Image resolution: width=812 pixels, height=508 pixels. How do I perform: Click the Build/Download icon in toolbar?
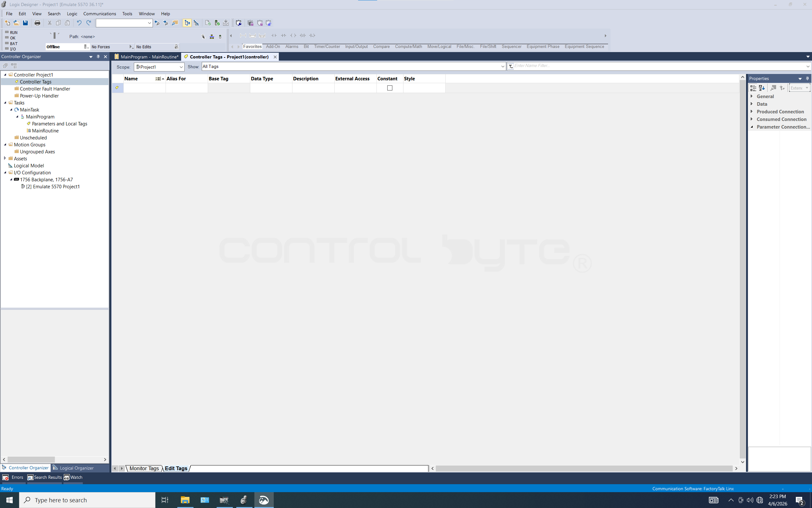pyautogui.click(x=226, y=23)
